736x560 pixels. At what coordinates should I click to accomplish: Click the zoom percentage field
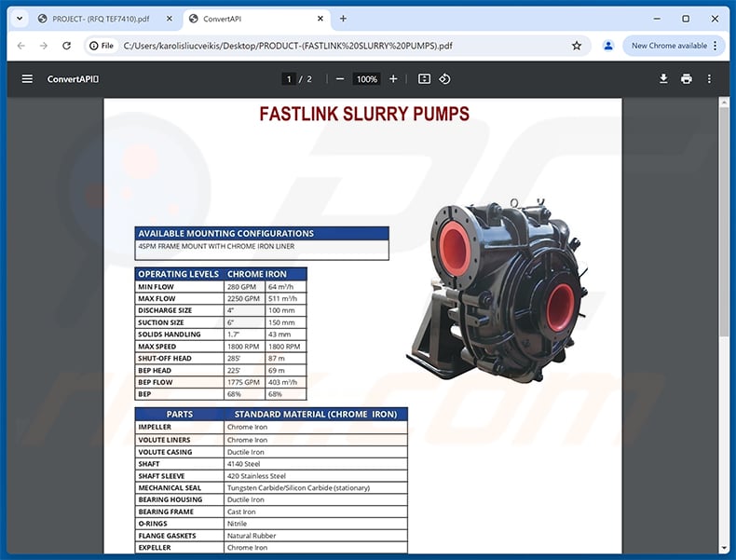click(x=366, y=79)
